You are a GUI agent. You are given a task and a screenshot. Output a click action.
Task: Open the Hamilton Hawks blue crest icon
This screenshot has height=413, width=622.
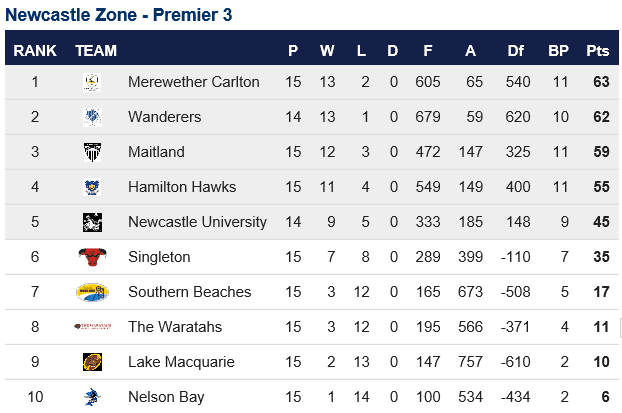click(92, 187)
